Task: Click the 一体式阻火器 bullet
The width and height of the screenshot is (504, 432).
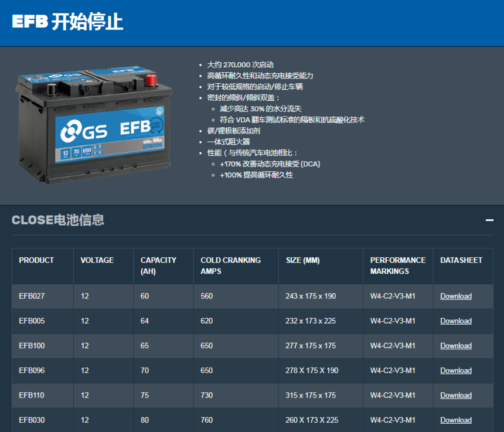Action: point(229,141)
